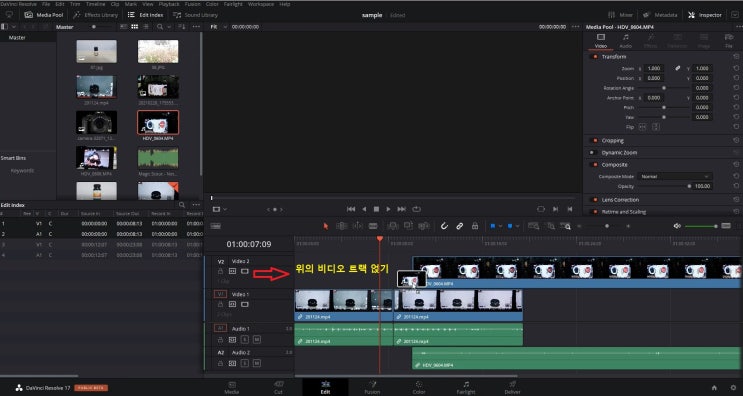The image size is (743, 396).
Task: Open Edit Index search icon
Action: click(x=182, y=205)
